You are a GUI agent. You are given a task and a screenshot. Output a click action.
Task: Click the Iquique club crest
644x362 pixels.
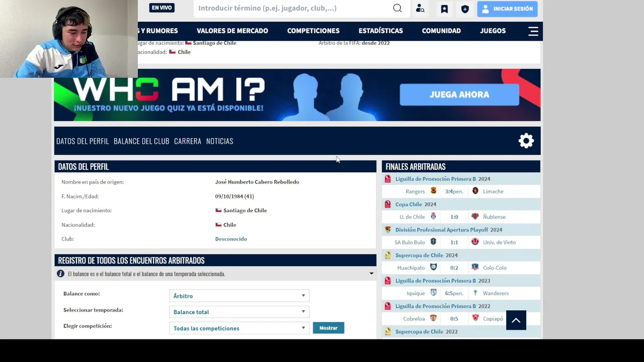433,293
